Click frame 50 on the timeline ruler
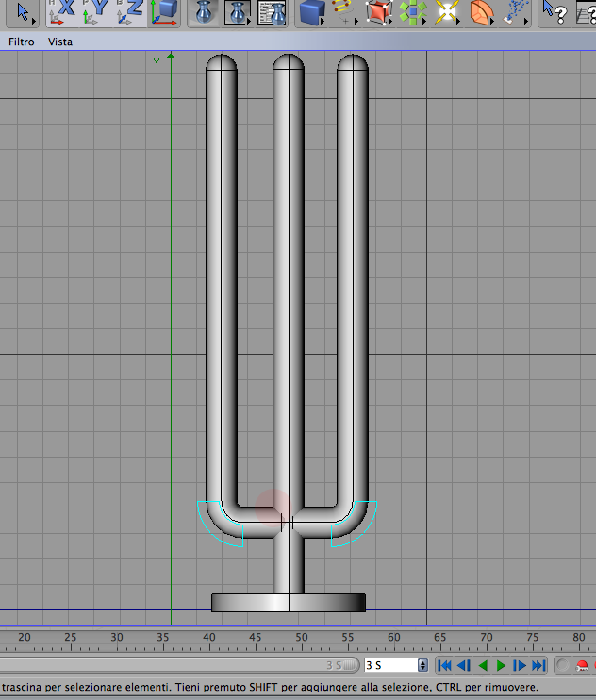The width and height of the screenshot is (596, 700). 301,638
